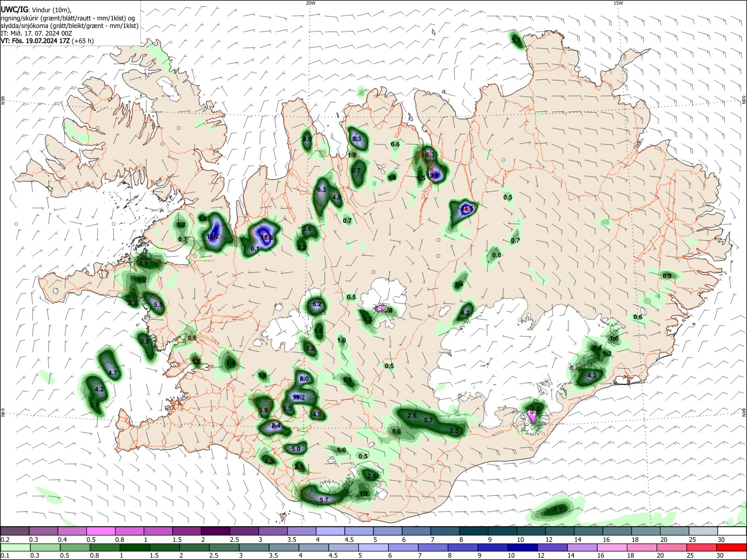
Task: Click the '8.4' precipitation value on the map
Action: 276,426
